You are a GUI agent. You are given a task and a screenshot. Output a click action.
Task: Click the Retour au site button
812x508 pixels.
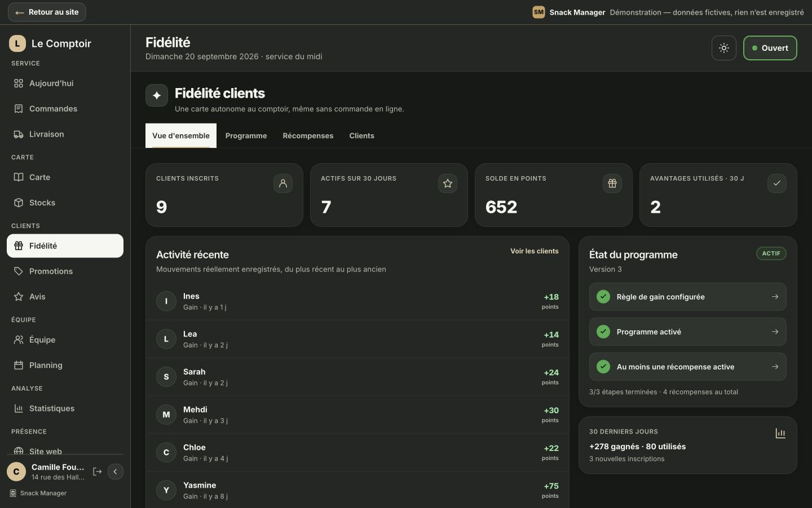click(47, 12)
